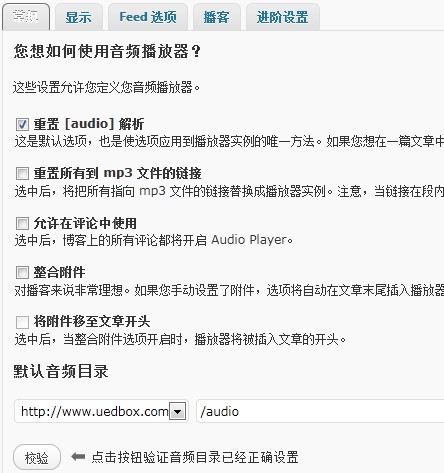
Task: Open the 进阶设置 tab
Action: 283,17
